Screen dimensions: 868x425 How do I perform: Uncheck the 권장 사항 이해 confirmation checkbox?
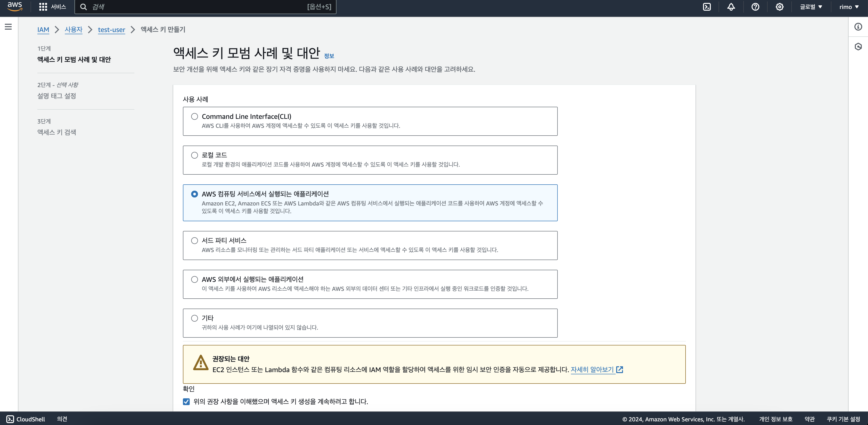tap(186, 401)
